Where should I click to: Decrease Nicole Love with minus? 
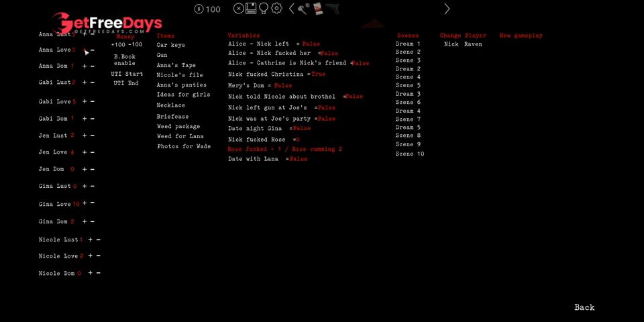(x=98, y=256)
